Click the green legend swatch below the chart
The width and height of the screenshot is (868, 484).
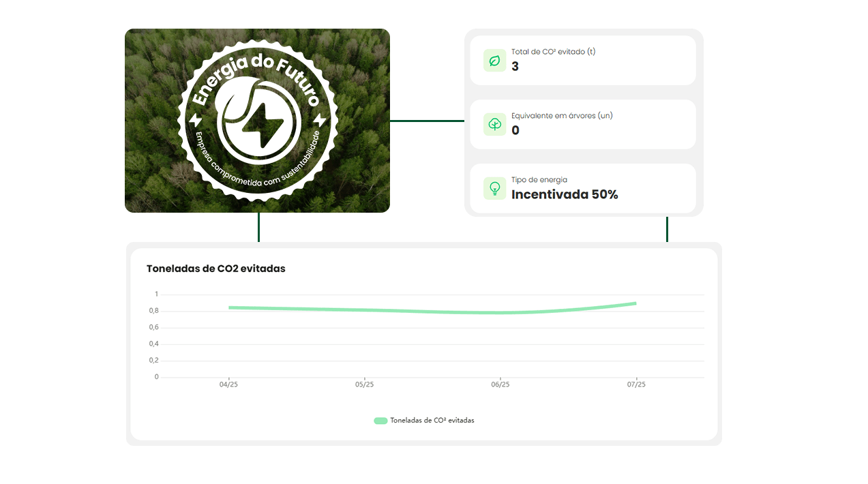(380, 421)
